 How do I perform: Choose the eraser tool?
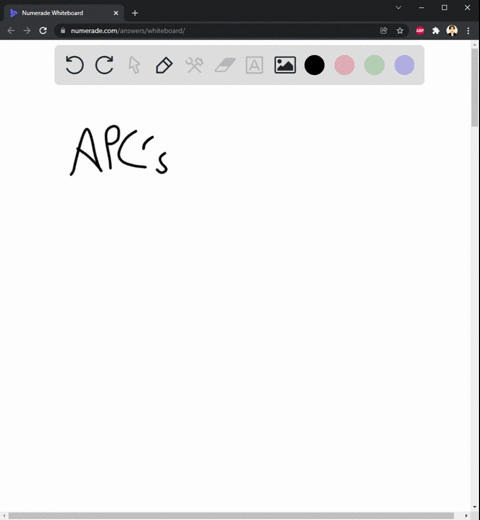[225, 65]
